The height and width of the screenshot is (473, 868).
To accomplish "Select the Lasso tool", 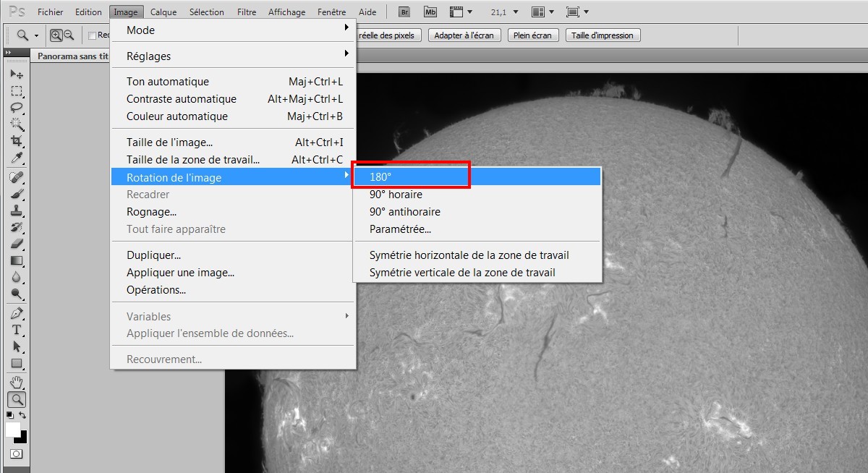I will pos(17,108).
